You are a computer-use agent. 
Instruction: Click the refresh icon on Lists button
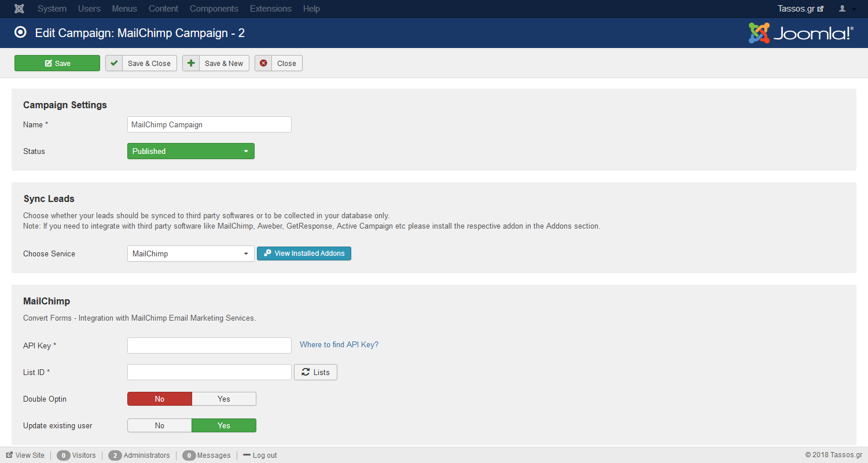click(x=306, y=372)
